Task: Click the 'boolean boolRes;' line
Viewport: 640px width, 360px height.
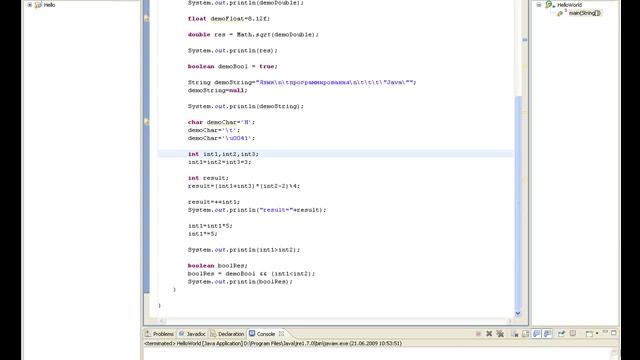Action: tap(218, 265)
